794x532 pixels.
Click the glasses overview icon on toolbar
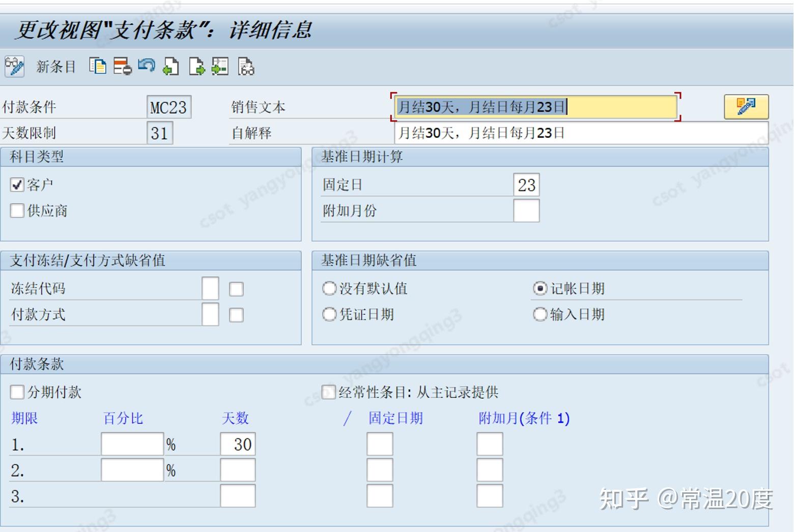(246, 67)
